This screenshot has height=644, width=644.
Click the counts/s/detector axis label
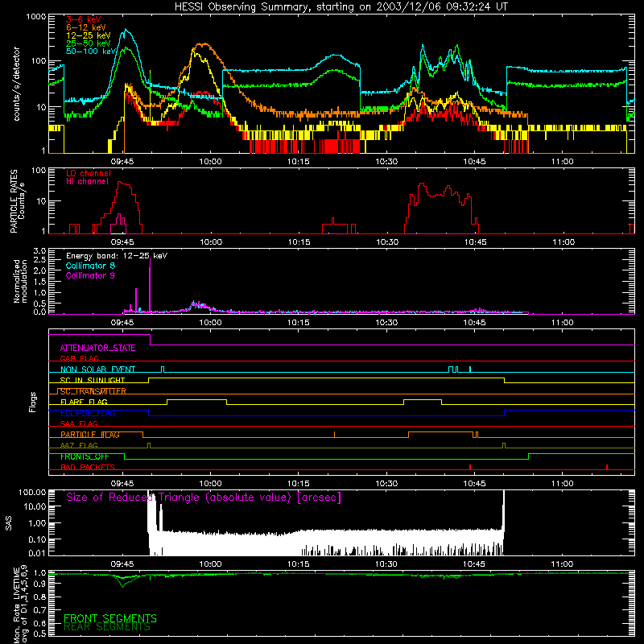(17, 84)
